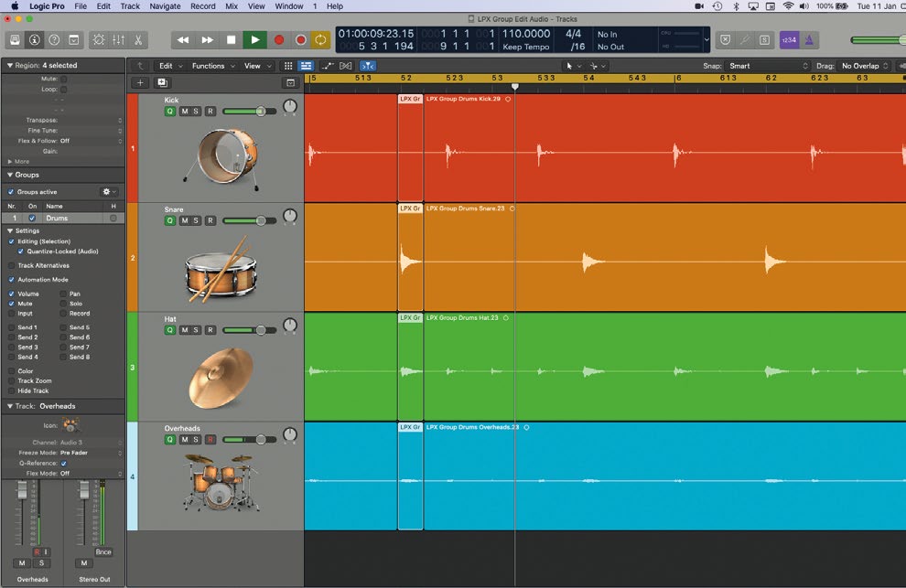Open the Track menu in menu bar
The width and height of the screenshot is (906, 588).
[130, 6]
